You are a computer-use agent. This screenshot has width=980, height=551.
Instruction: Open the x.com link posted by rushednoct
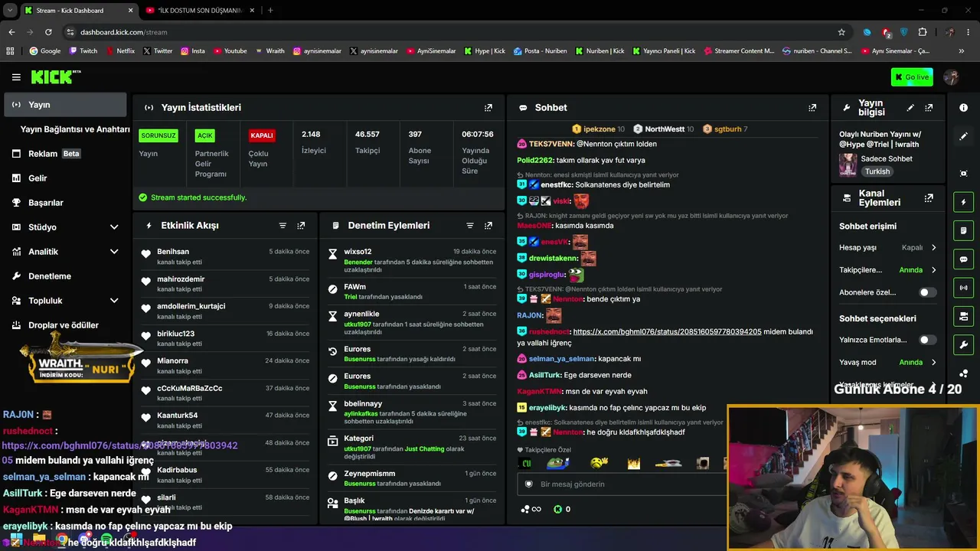[x=667, y=332]
